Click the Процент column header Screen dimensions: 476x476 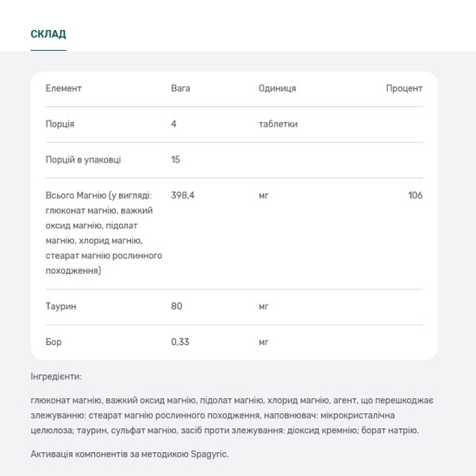[404, 89]
